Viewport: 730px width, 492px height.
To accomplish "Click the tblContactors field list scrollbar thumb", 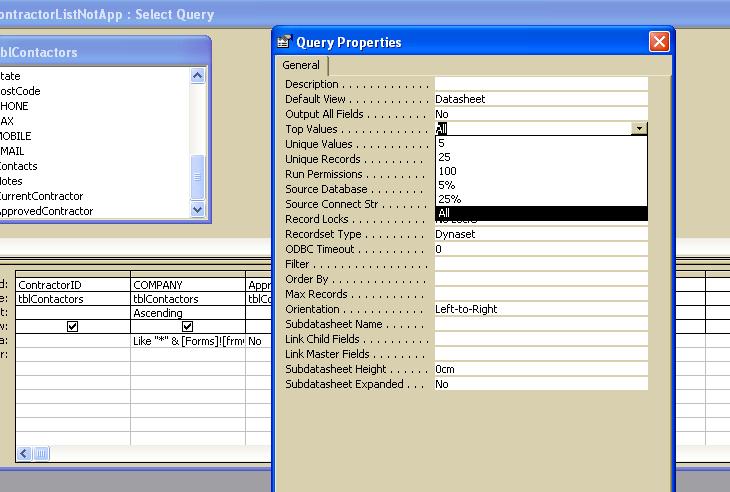I will 197,176.
